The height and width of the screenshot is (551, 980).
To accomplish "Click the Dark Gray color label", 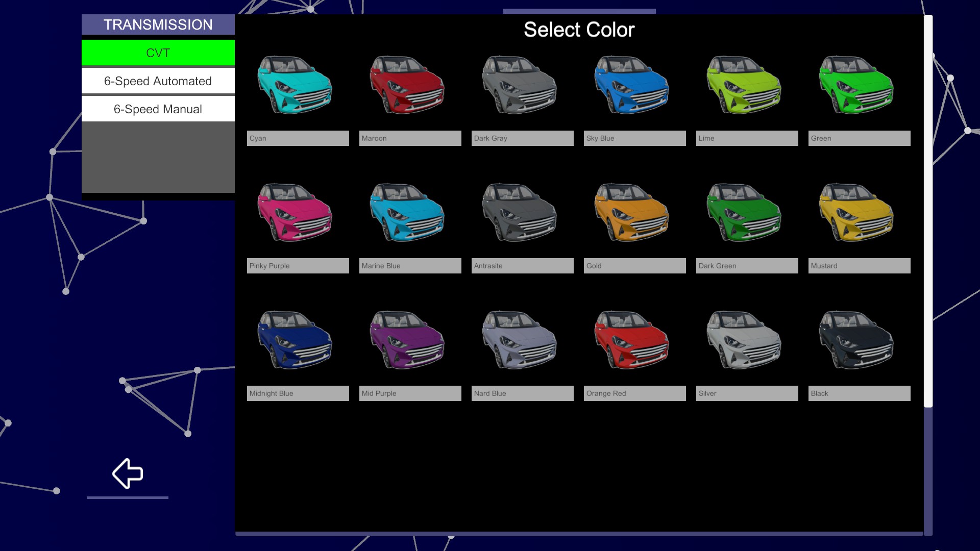I will click(523, 138).
